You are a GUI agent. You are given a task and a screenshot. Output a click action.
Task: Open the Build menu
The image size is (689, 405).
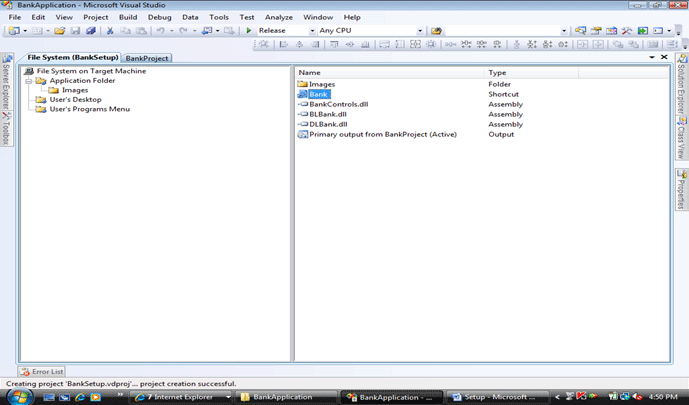(128, 17)
